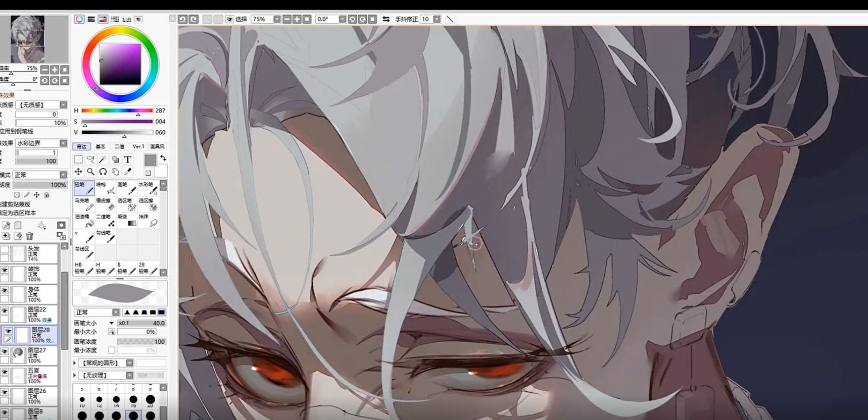868x420 pixels.
Task: Flip the canvas horizontally with the arrows icon
Action: [386, 19]
